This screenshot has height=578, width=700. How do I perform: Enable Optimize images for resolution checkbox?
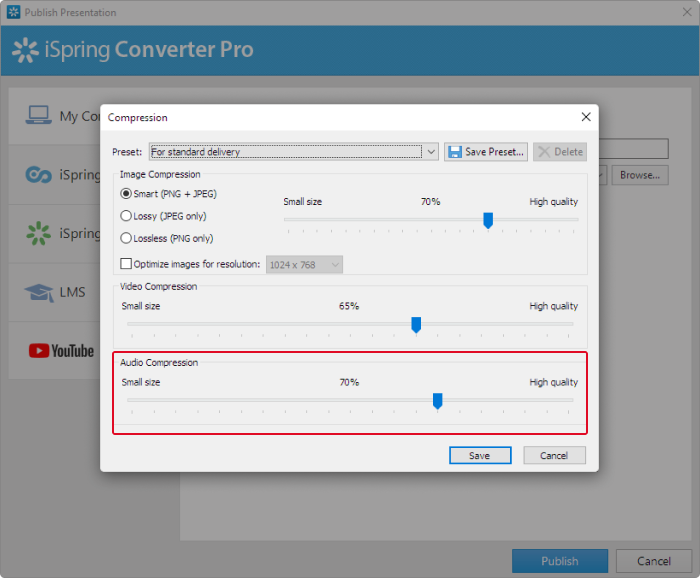126,263
